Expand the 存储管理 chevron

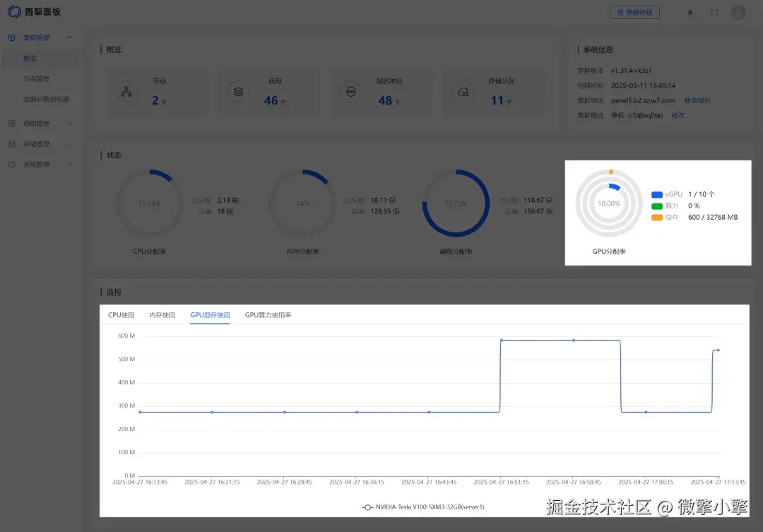click(x=69, y=144)
